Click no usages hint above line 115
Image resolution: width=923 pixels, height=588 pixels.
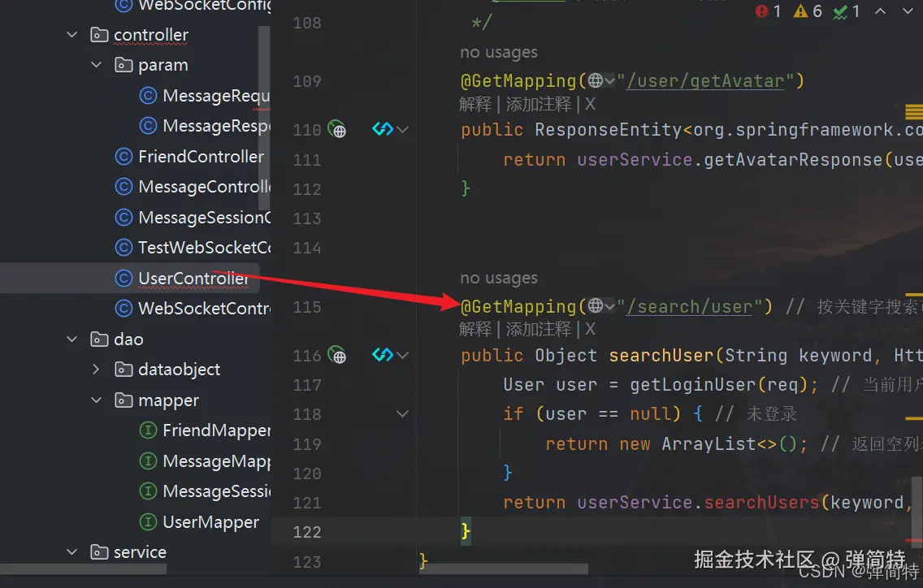499,278
